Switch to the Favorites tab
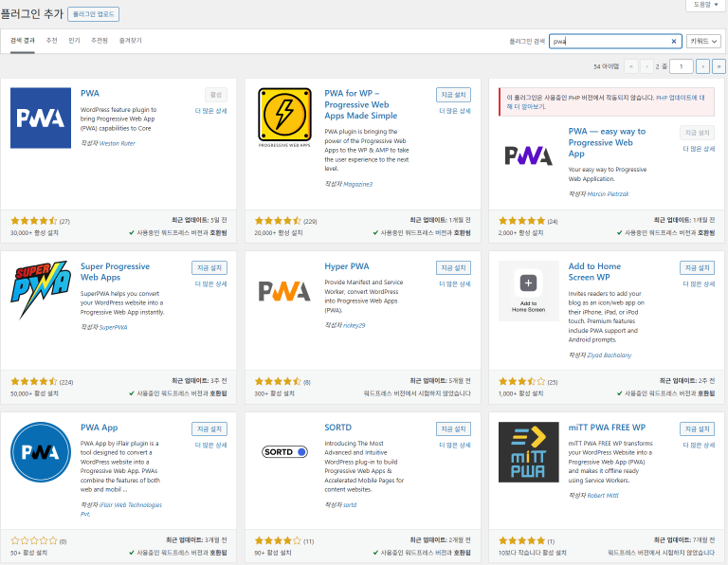 (x=131, y=41)
